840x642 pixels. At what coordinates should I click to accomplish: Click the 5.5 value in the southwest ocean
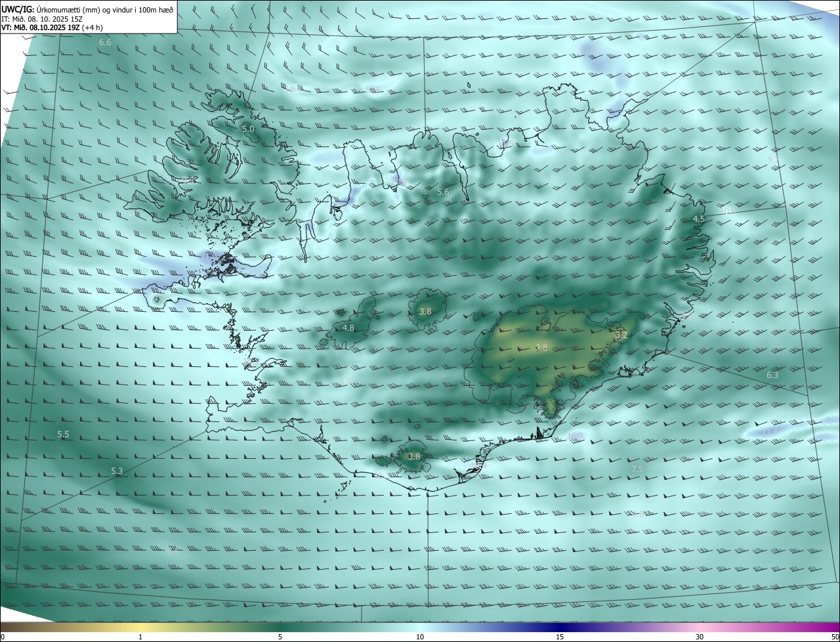pyautogui.click(x=63, y=435)
